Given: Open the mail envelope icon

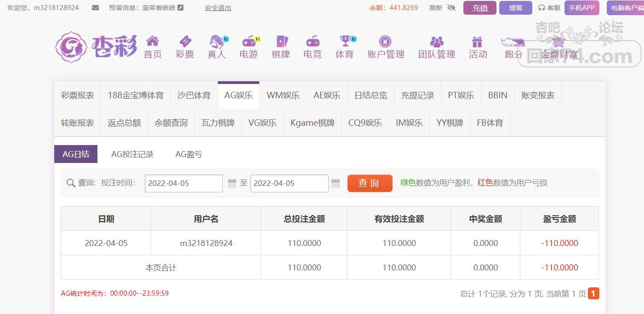Looking at the screenshot, I should click(x=95, y=8).
